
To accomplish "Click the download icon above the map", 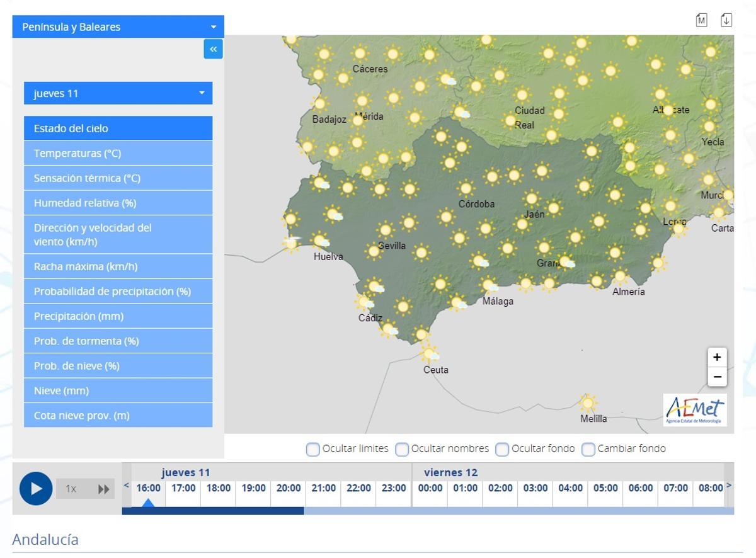I will 726,20.
